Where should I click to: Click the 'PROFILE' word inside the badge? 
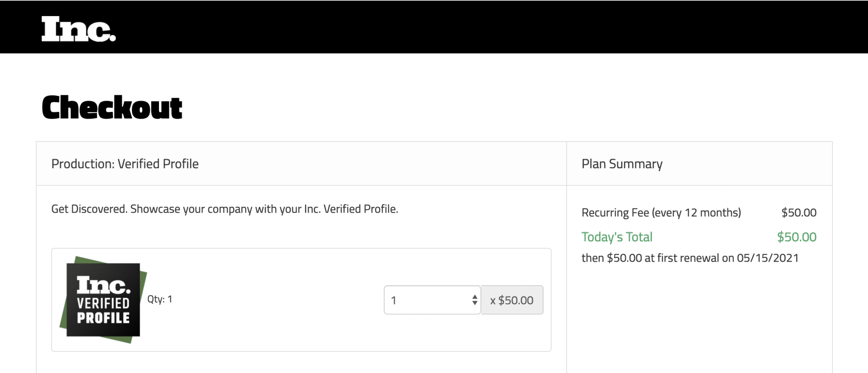(x=103, y=318)
